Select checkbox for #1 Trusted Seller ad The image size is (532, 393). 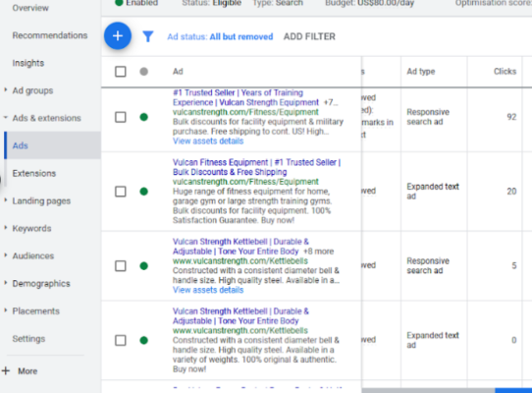click(121, 117)
